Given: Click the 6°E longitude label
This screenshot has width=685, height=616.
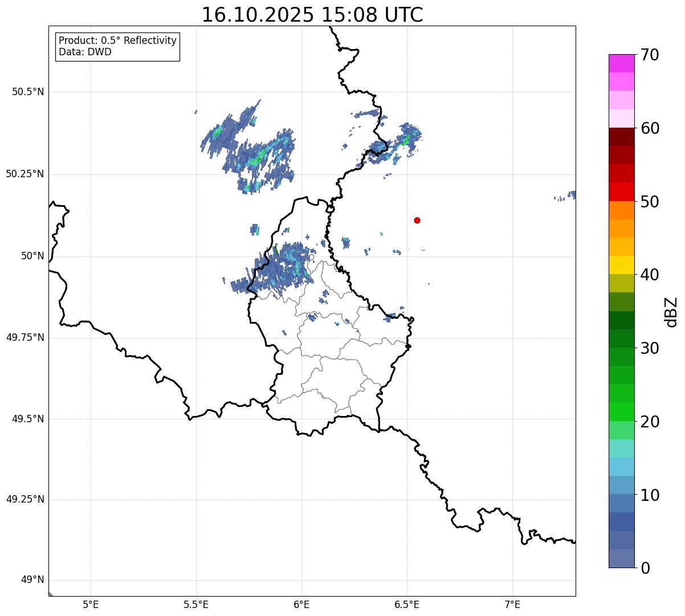Looking at the screenshot, I should click(301, 604).
